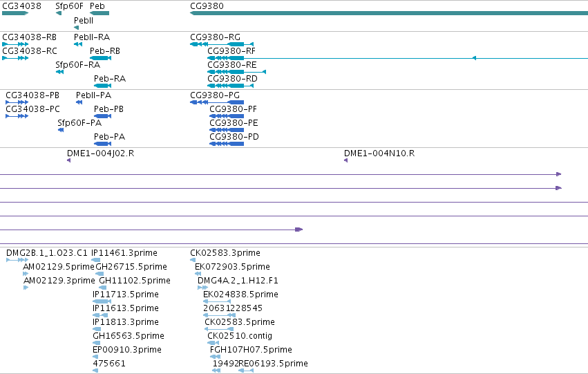Select EST IP11813.3prime

pyautogui.click(x=126, y=322)
